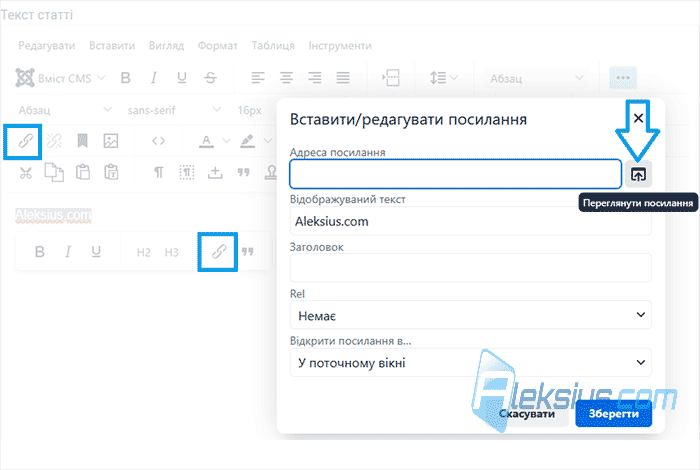Click the Заголовок title input field

click(x=471, y=268)
